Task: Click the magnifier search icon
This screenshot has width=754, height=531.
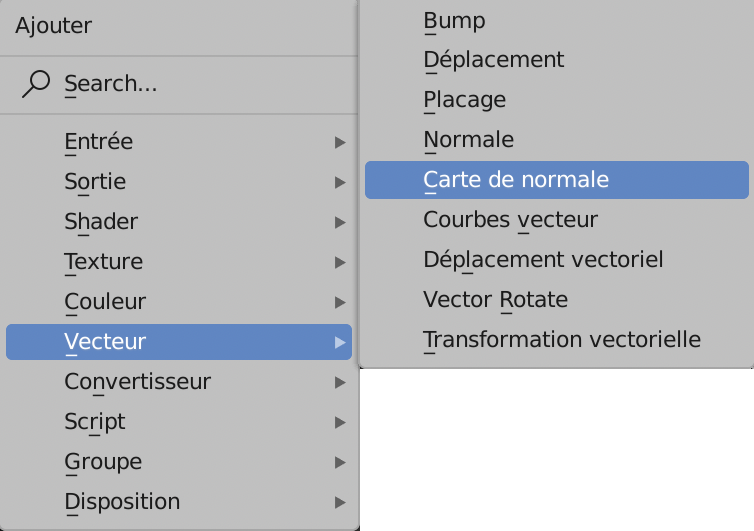Action: click(35, 84)
